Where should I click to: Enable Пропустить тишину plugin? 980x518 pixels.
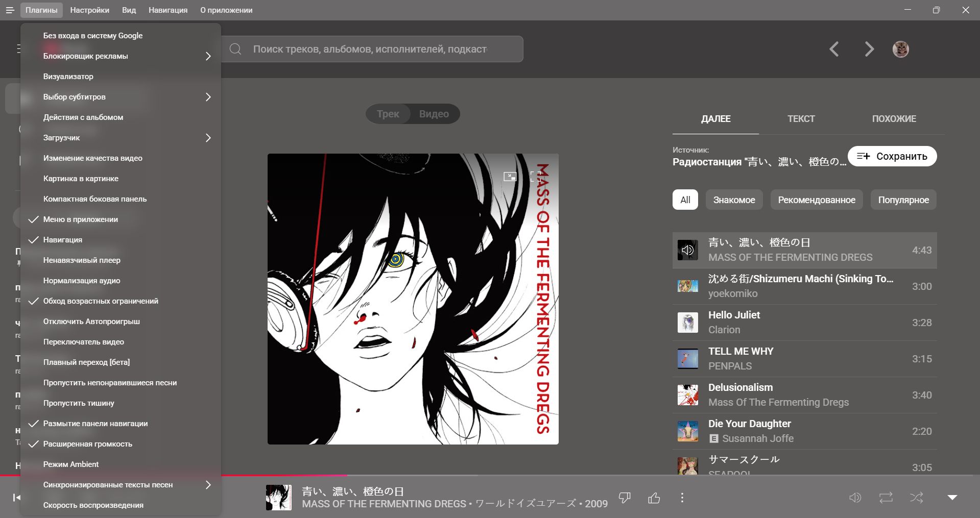(x=121, y=403)
